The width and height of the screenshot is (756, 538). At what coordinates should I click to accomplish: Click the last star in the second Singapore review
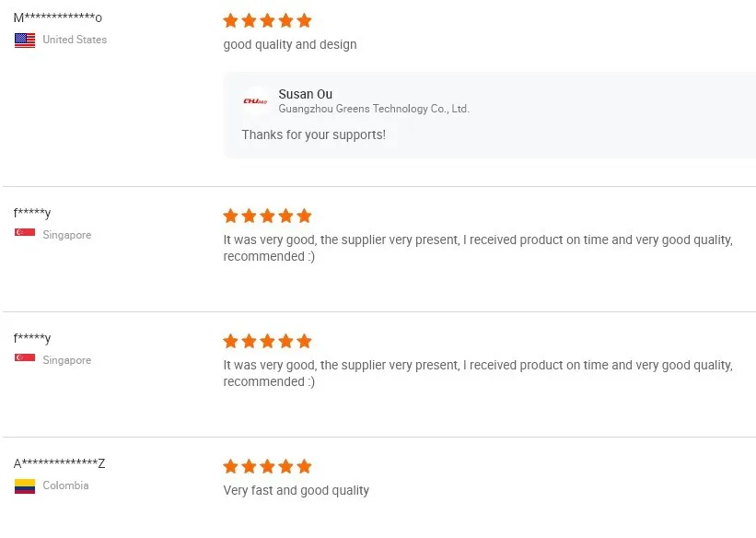click(x=304, y=341)
